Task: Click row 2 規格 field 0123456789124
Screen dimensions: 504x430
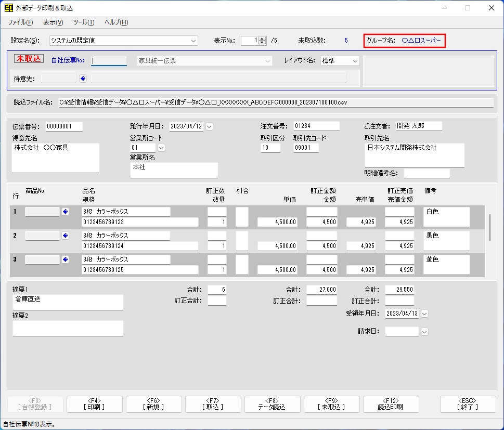Action: [x=140, y=246]
